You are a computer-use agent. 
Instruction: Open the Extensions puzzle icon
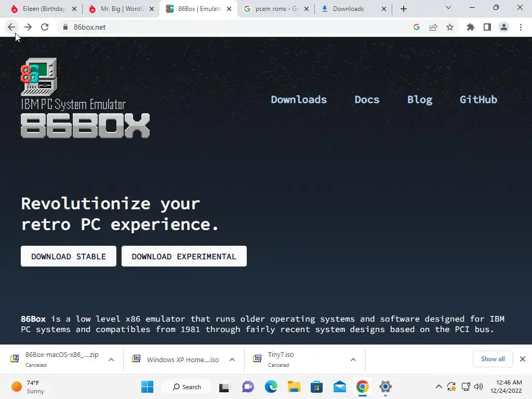point(471,27)
